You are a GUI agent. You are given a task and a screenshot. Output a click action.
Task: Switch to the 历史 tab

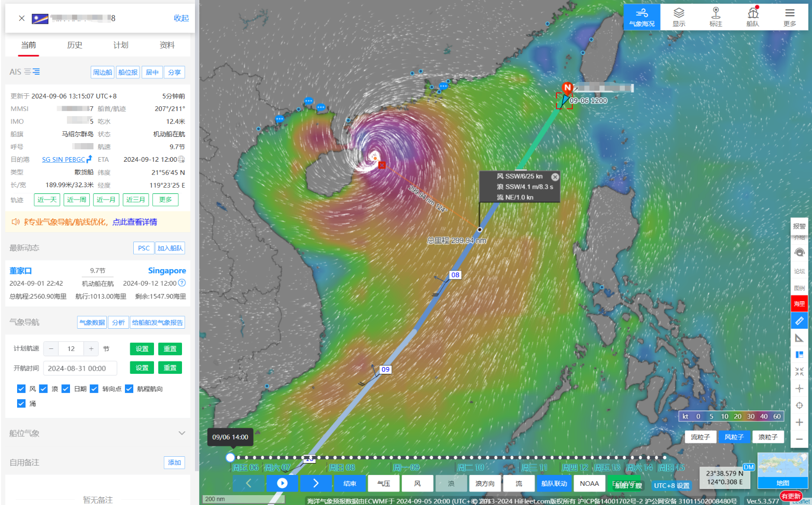coord(75,45)
